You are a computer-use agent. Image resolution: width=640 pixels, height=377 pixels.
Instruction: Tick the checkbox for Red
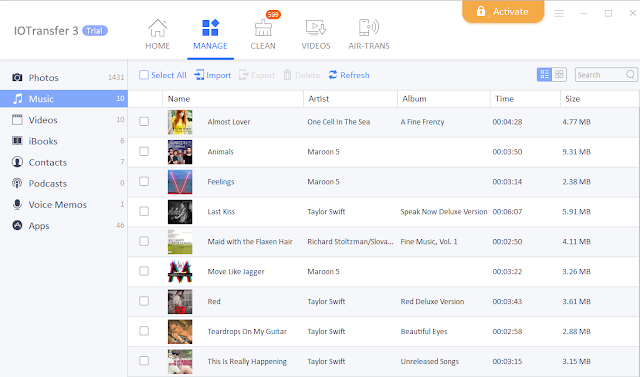coord(144,301)
